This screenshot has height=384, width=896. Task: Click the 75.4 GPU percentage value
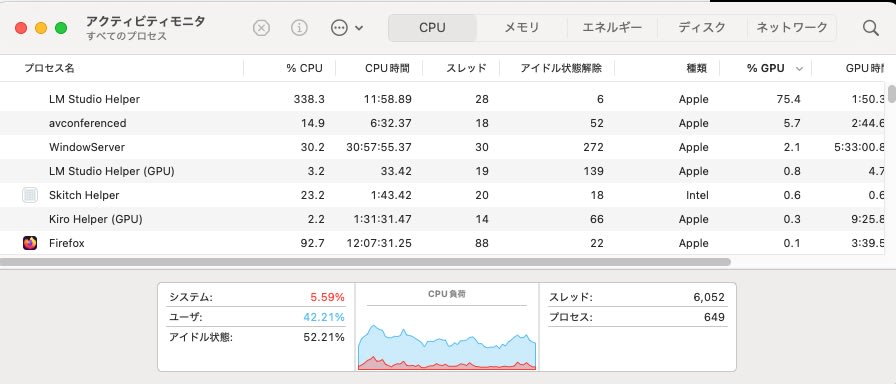click(x=789, y=99)
